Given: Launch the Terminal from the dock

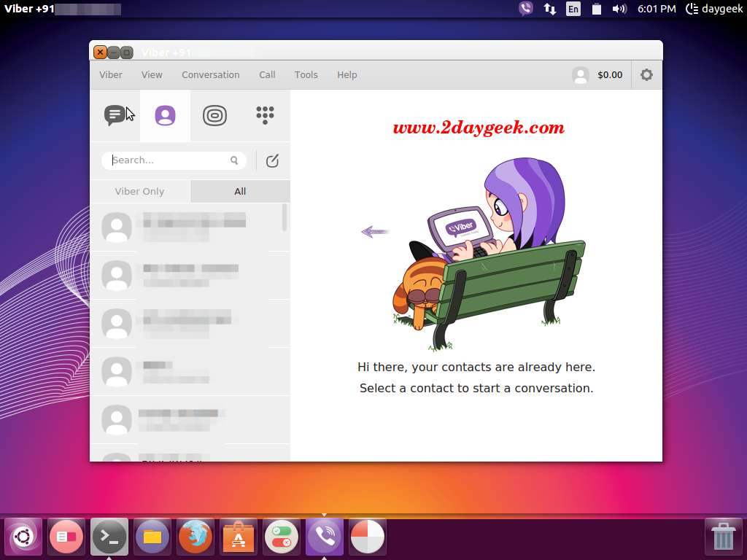Looking at the screenshot, I should pos(109,537).
